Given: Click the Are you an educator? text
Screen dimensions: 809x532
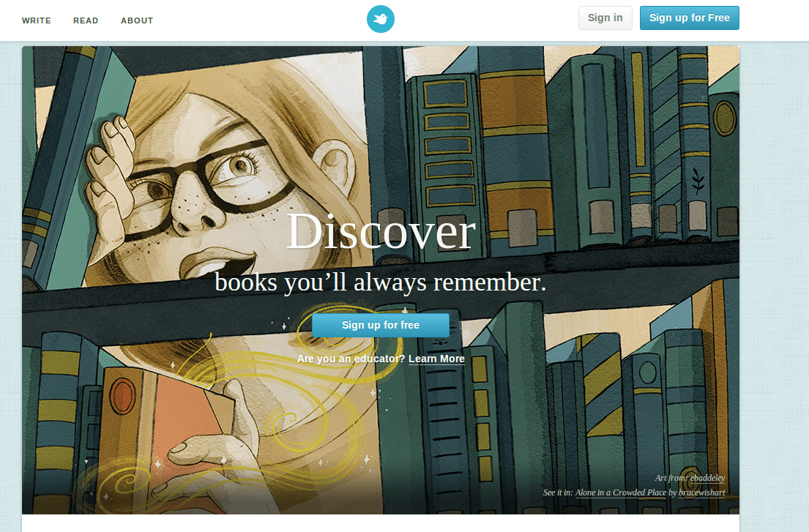Looking at the screenshot, I should point(351,359).
